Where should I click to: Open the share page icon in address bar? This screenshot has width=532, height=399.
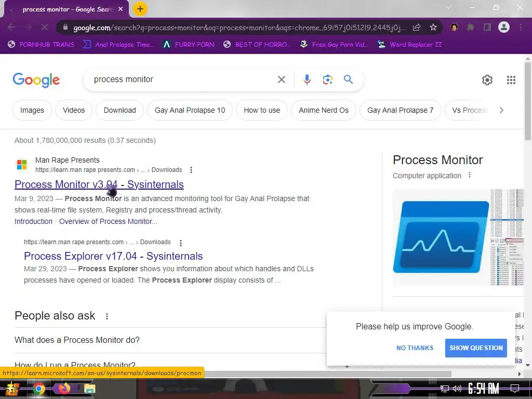(x=417, y=28)
